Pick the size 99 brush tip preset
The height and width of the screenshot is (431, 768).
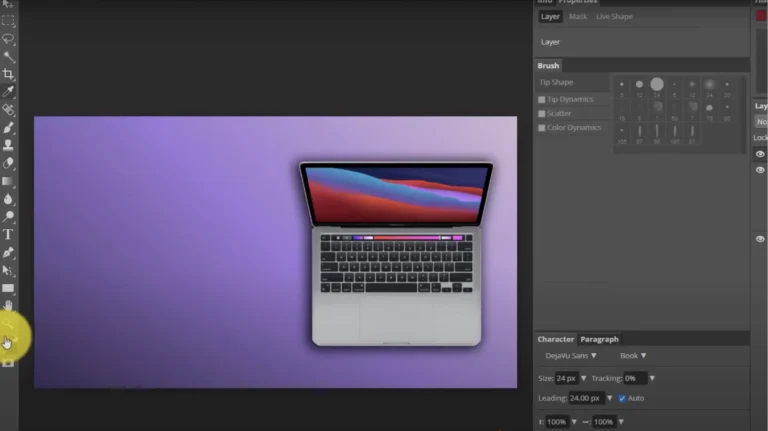(657, 134)
